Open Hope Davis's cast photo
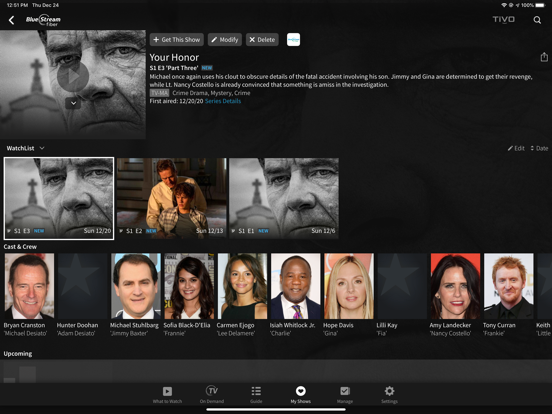This screenshot has width=552, height=414. click(349, 286)
